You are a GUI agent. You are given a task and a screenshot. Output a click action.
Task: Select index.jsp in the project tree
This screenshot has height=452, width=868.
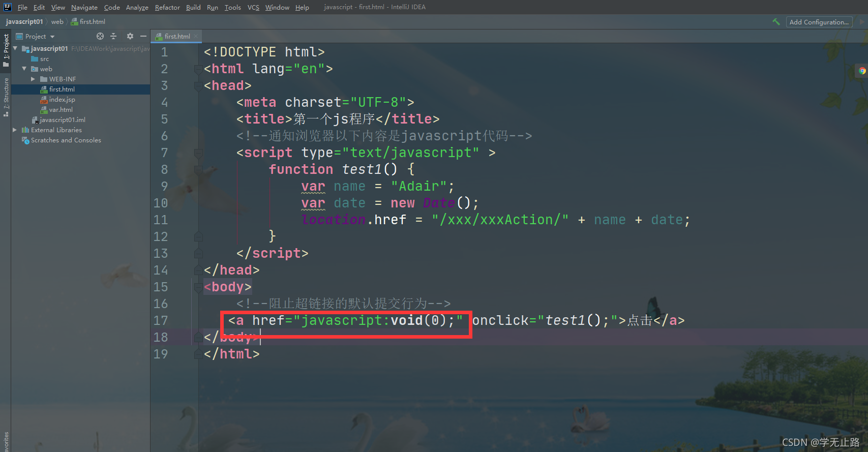pyautogui.click(x=57, y=99)
